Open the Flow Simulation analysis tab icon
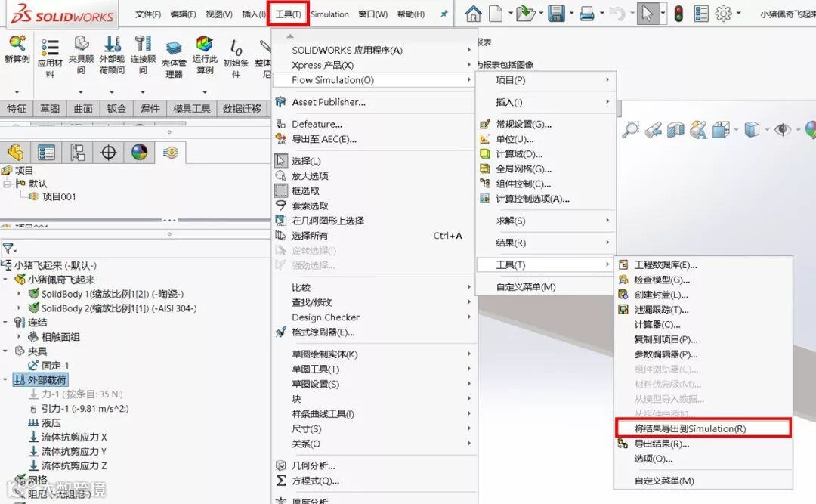This screenshot has height=504, width=816. click(170, 153)
